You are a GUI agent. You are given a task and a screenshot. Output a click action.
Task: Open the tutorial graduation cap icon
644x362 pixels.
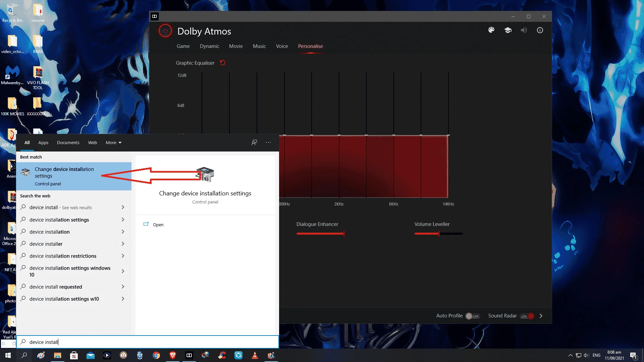tap(508, 30)
